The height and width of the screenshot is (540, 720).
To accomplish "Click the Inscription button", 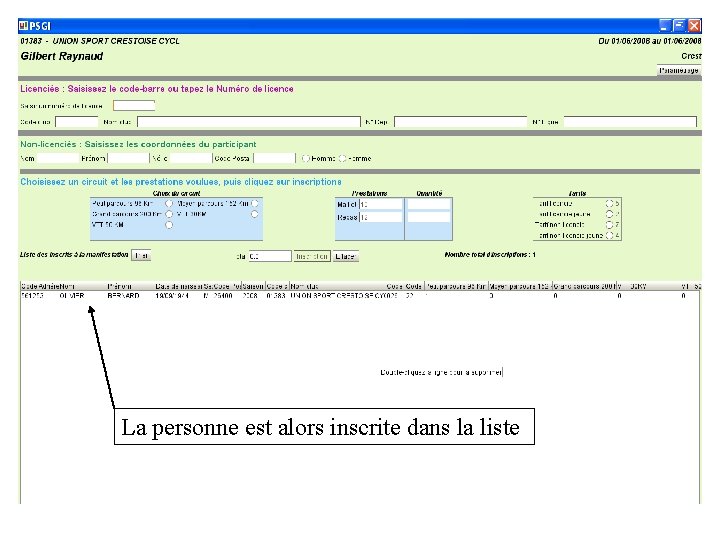I will click(312, 256).
